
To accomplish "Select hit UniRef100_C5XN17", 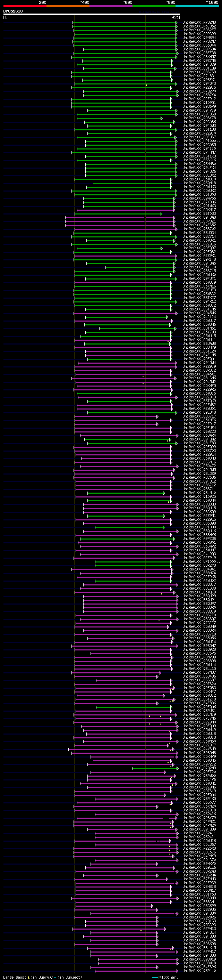I will pyautogui.click(x=199, y=210).
